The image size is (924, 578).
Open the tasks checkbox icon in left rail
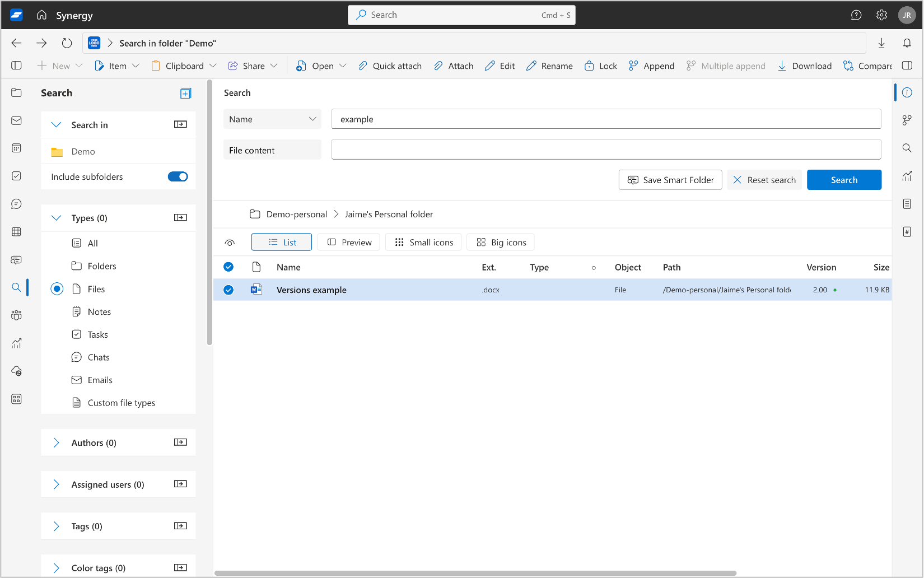pos(16,176)
